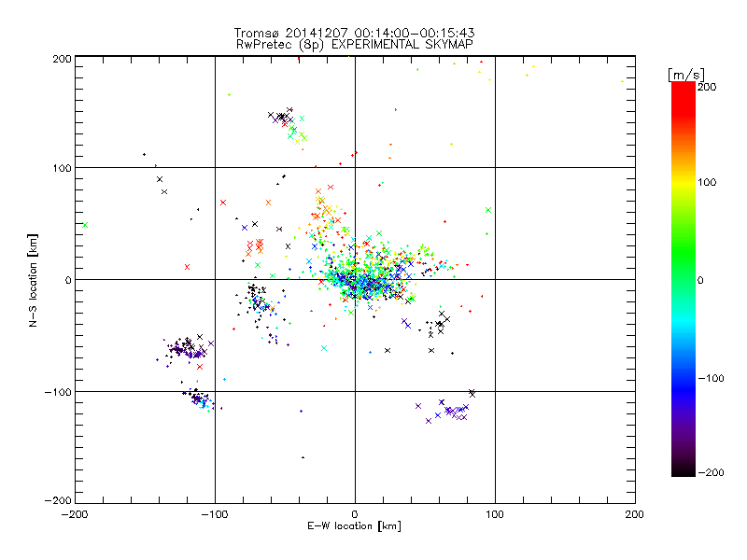Click the y-axis tick label '200'
Screen dimensions: 747x560
[x=62, y=59]
